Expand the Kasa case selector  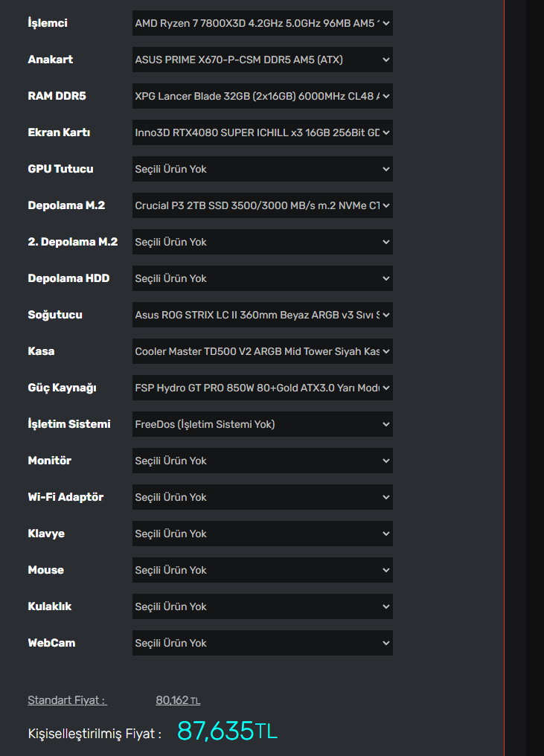tap(262, 351)
